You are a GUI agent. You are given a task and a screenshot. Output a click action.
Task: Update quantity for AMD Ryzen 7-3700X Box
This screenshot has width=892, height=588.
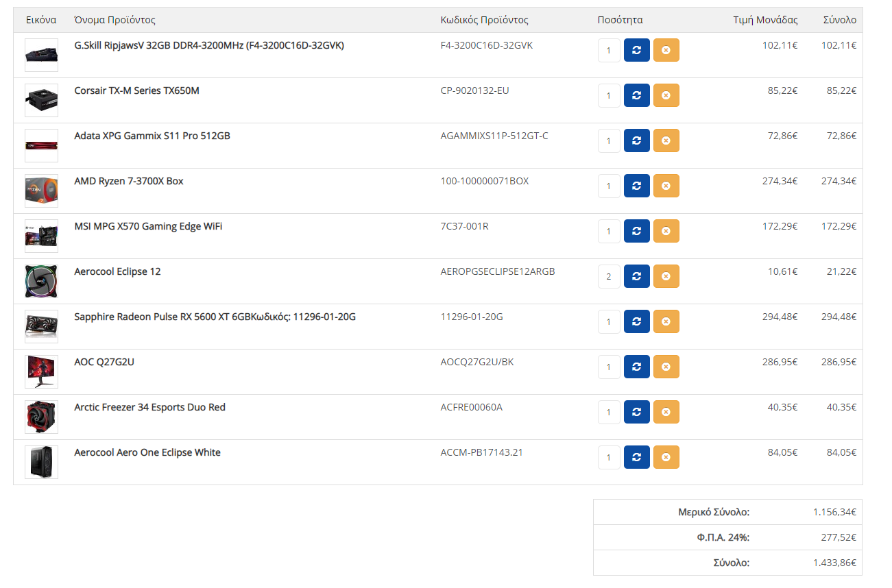636,186
